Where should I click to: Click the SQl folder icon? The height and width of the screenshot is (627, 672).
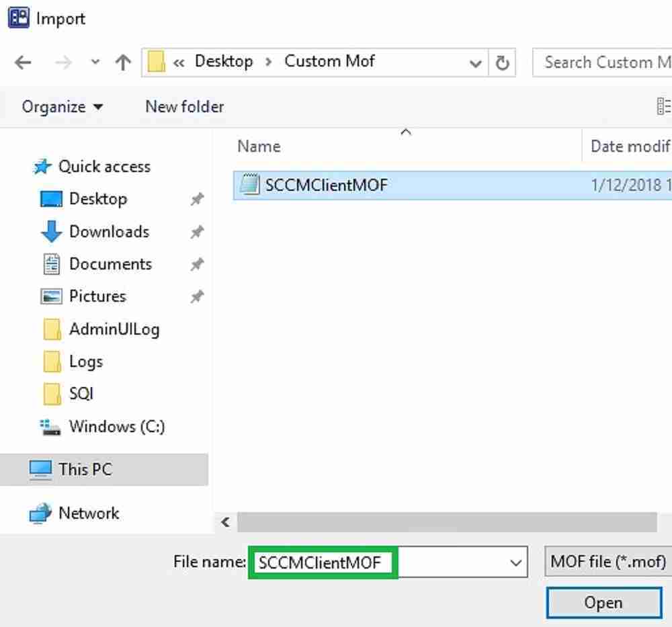click(52, 394)
